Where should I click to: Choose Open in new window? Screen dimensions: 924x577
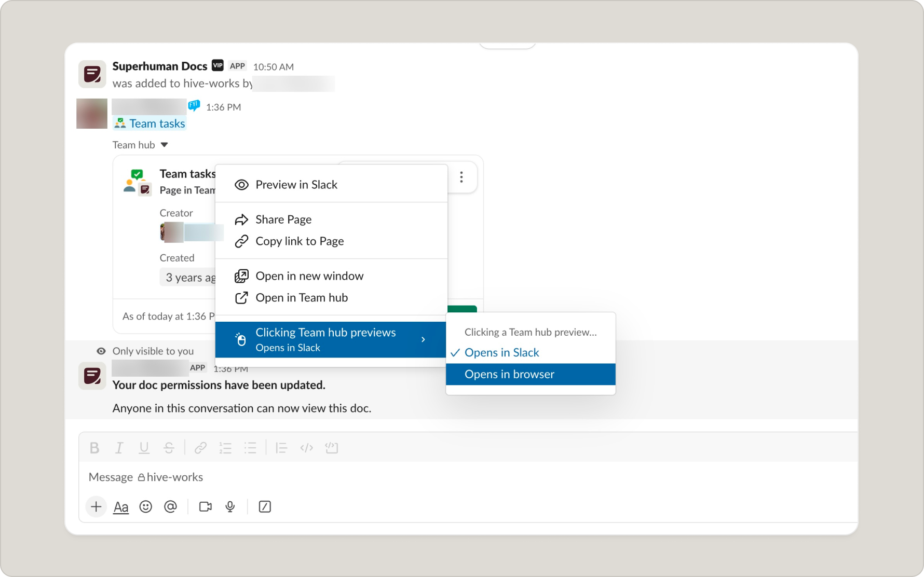[331, 276]
